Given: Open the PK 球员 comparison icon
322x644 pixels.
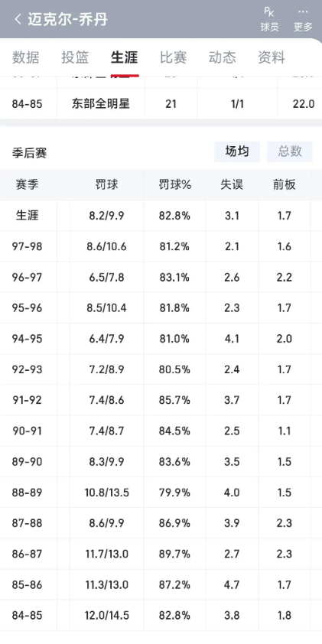Looking at the screenshot, I should [269, 19].
